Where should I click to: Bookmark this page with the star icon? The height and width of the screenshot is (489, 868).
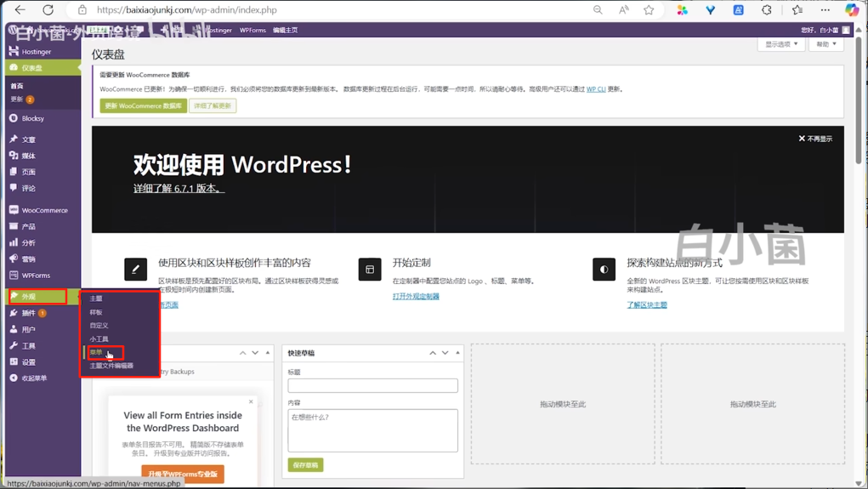point(649,10)
